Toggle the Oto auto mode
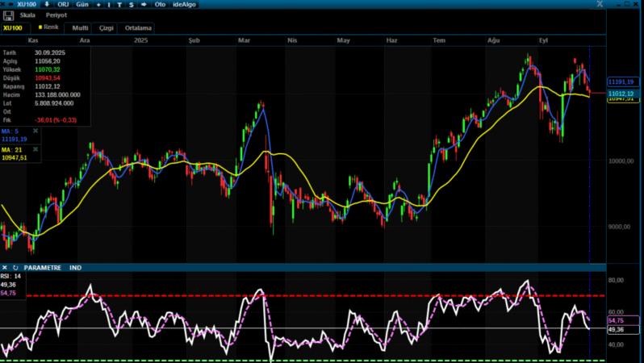 pos(160,4)
